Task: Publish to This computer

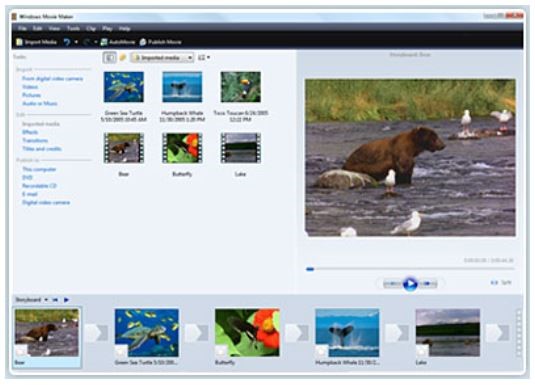Action: coord(39,169)
